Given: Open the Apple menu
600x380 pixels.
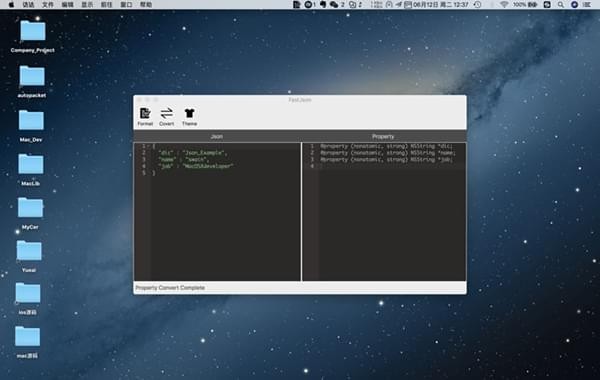Looking at the screenshot, I should [x=11, y=5].
